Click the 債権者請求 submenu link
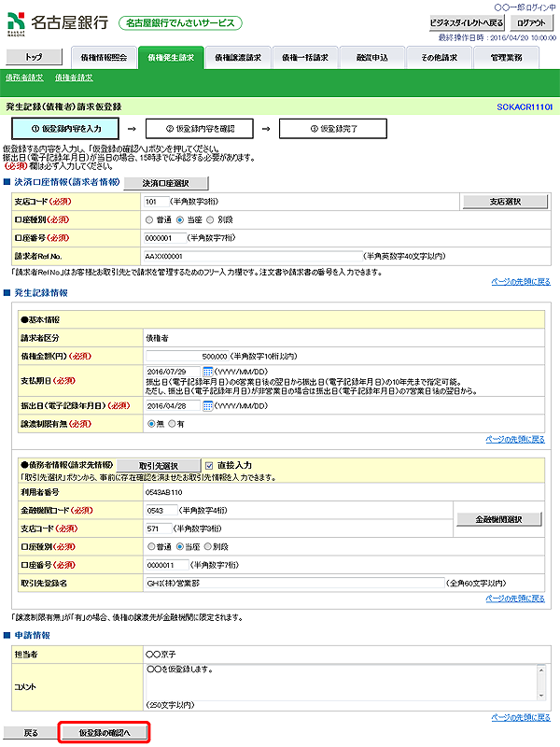This screenshot has height=747, width=560. [74, 78]
